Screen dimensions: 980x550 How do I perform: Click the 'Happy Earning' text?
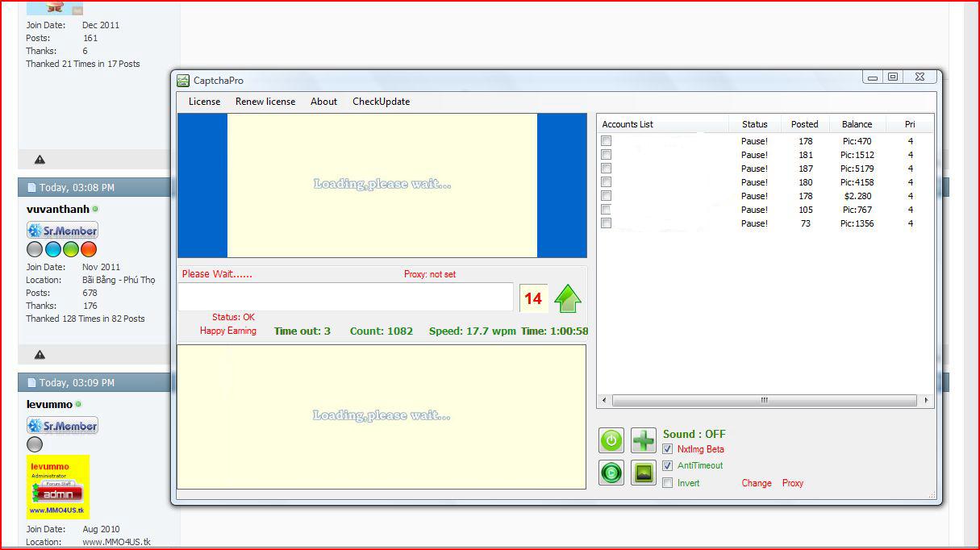point(228,331)
